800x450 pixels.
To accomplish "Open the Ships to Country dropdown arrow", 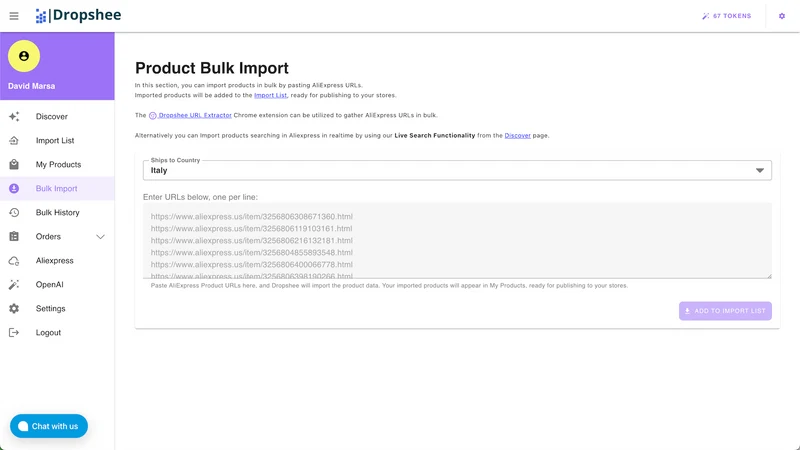I will [x=760, y=170].
